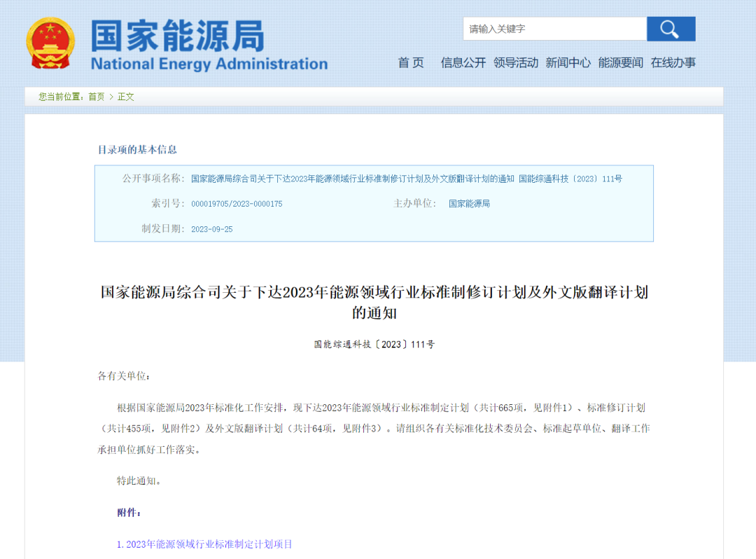Viewport: 756px width, 559px height.
Task: Click the 各有关单位 salutation line
Action: 124,376
